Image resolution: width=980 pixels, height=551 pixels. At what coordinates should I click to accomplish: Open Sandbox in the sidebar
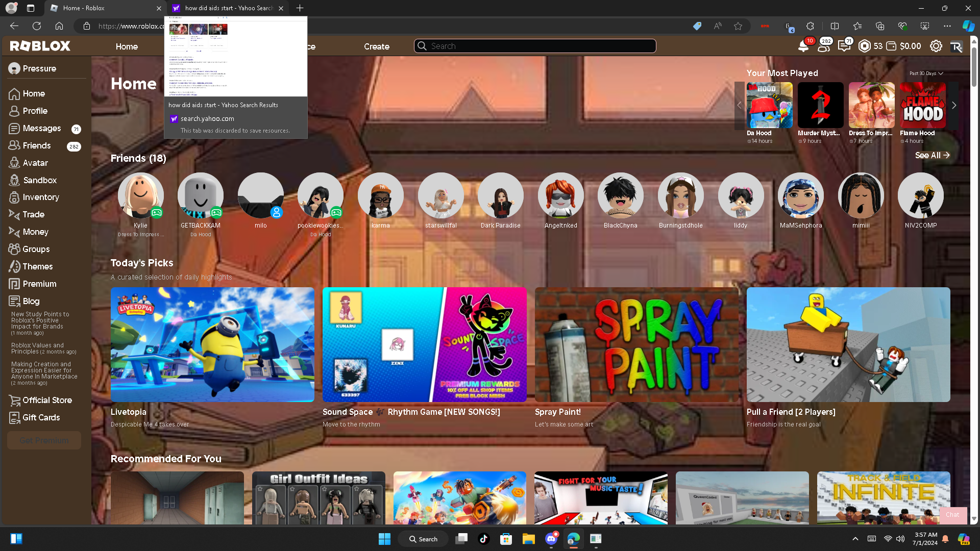(40, 180)
